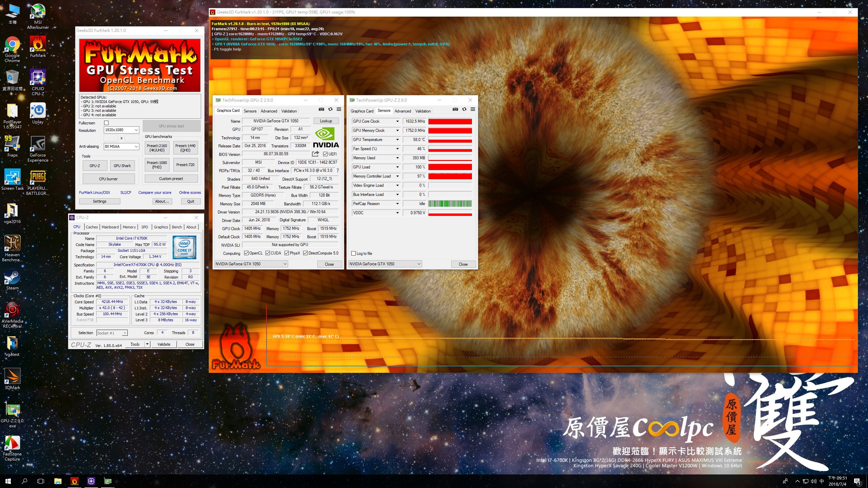Open MSI Afterburner desktop icon
Viewport: 868px width, 488px height.
38,16
